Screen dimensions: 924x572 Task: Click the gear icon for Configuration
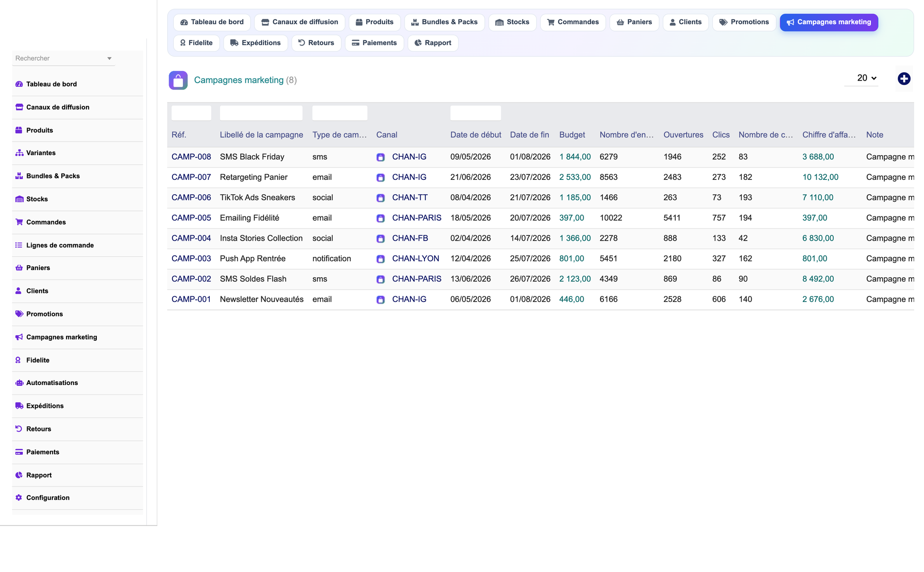click(19, 497)
